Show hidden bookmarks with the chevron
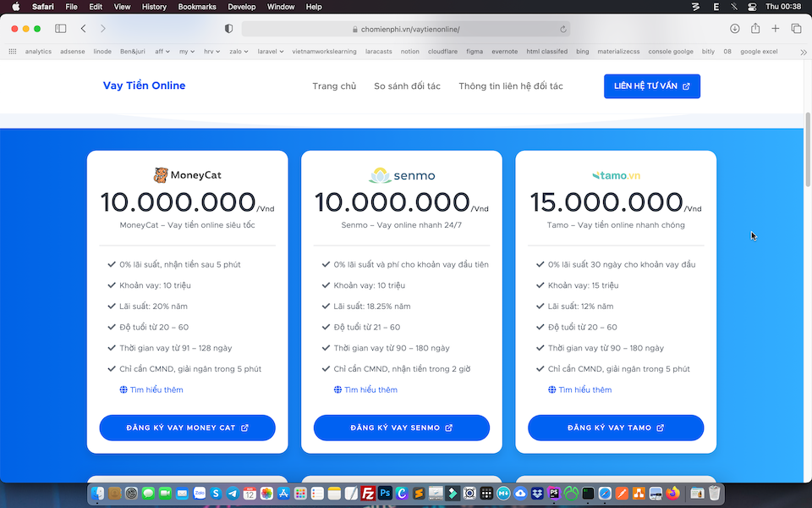The width and height of the screenshot is (812, 508). [804, 52]
